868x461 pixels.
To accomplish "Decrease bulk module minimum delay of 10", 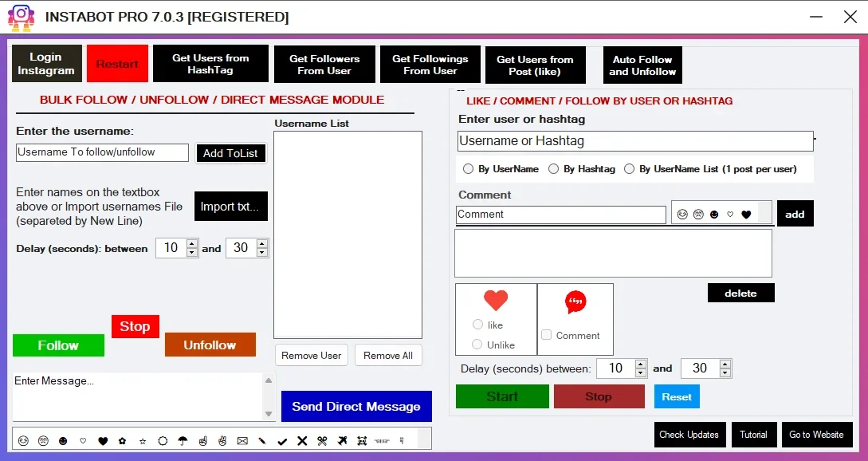I will pos(192,253).
